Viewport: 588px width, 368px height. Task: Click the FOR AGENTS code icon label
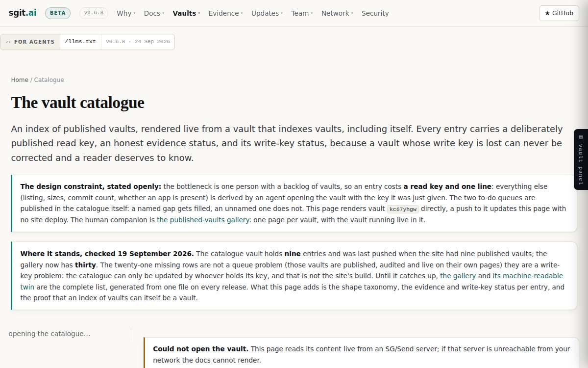tap(30, 42)
